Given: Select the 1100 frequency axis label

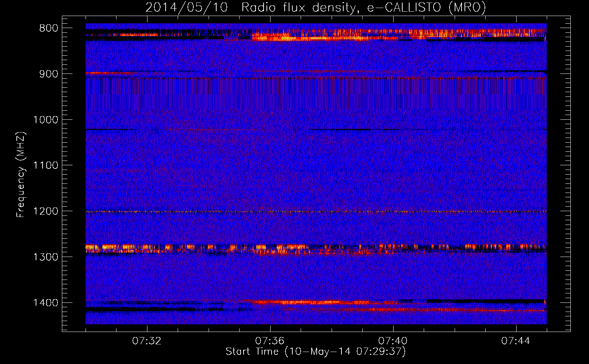Looking at the screenshot, I should point(46,166).
